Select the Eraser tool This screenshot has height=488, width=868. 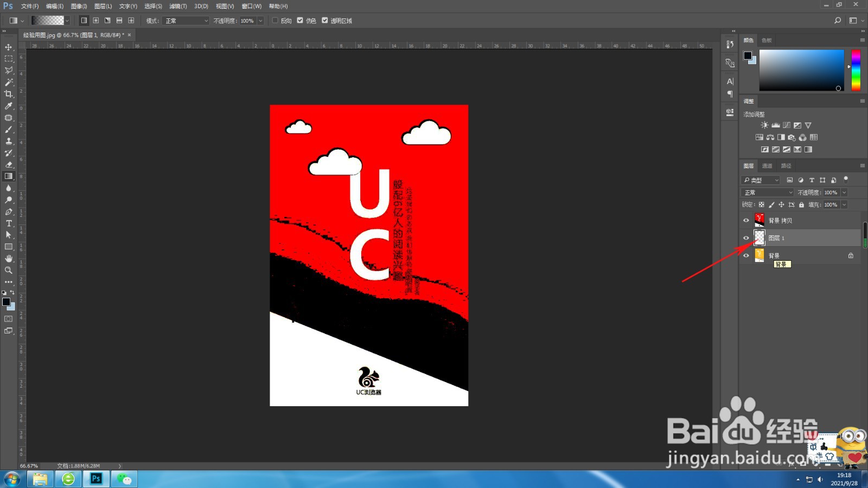[x=9, y=164]
